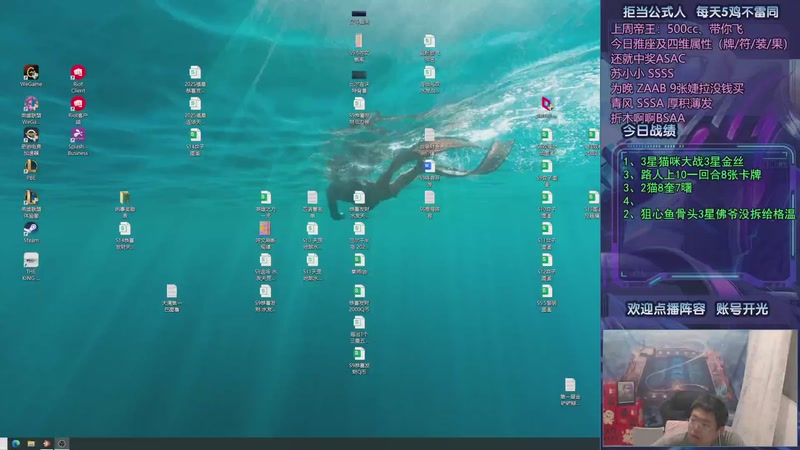Select the S11 图鉴 spreadsheet in right column

point(546,236)
